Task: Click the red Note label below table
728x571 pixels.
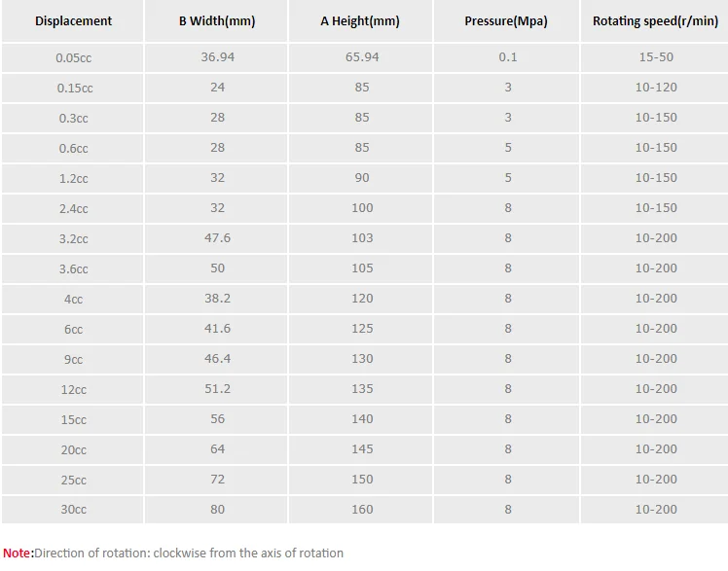Action: 18,553
